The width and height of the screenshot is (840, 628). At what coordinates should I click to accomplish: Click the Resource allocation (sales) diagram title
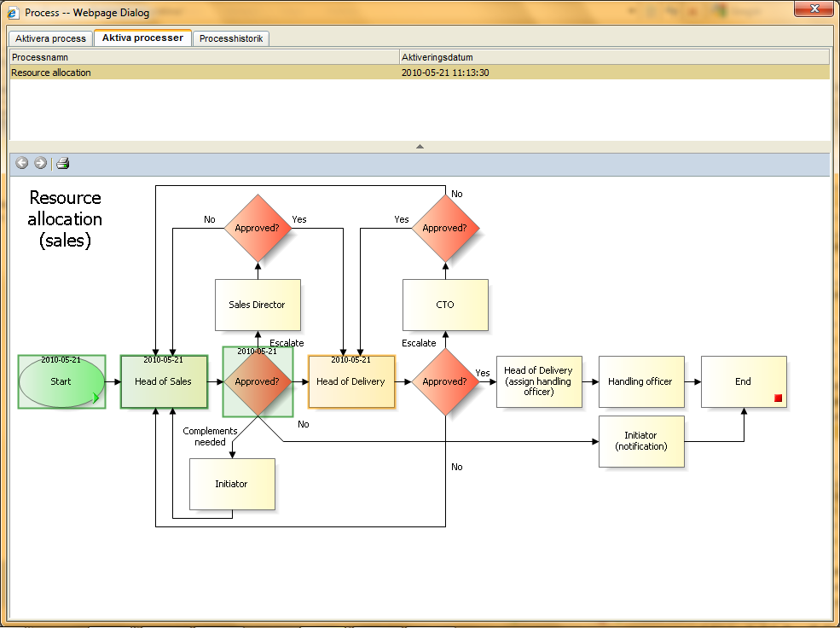65,218
